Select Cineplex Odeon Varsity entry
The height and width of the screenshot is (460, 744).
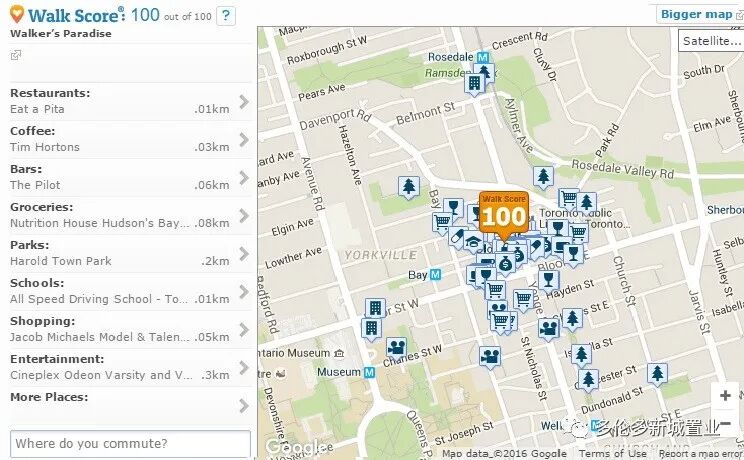point(101,375)
